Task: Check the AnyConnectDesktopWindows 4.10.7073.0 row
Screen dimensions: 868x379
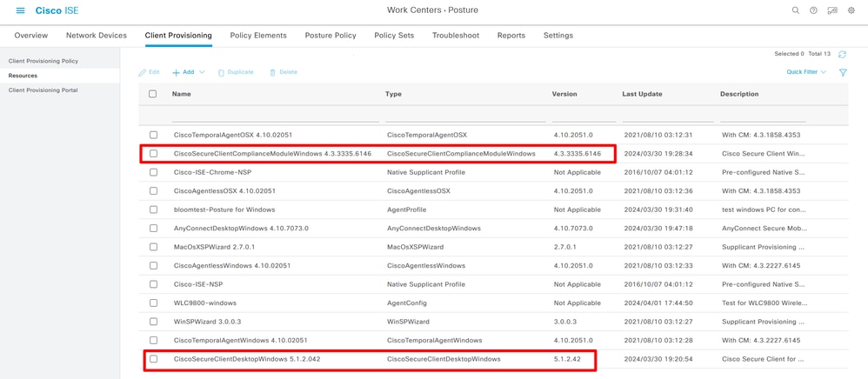Action: point(153,228)
